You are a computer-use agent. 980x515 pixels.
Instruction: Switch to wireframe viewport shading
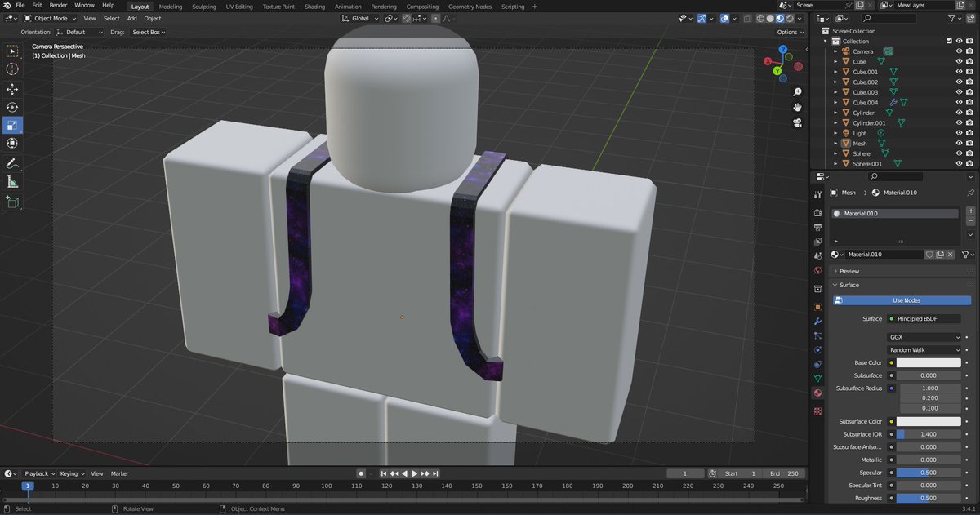click(761, 18)
